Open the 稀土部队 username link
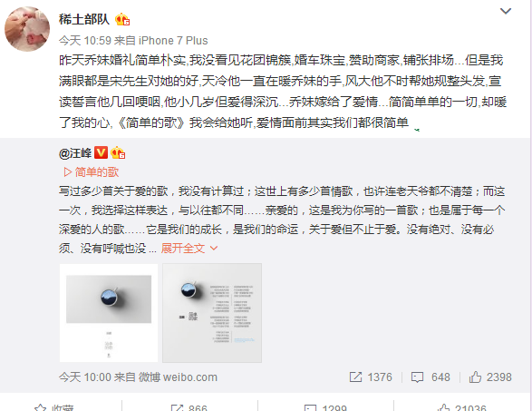This screenshot has width=532, height=411. coord(84,19)
